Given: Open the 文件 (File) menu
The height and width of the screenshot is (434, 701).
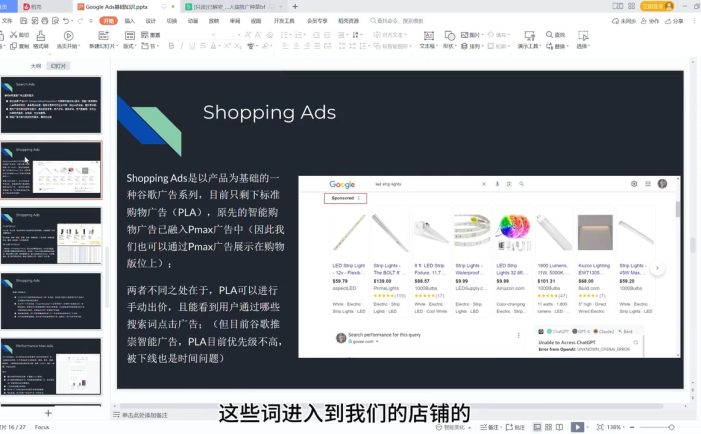Looking at the screenshot, I should pyautogui.click(x=7, y=21).
